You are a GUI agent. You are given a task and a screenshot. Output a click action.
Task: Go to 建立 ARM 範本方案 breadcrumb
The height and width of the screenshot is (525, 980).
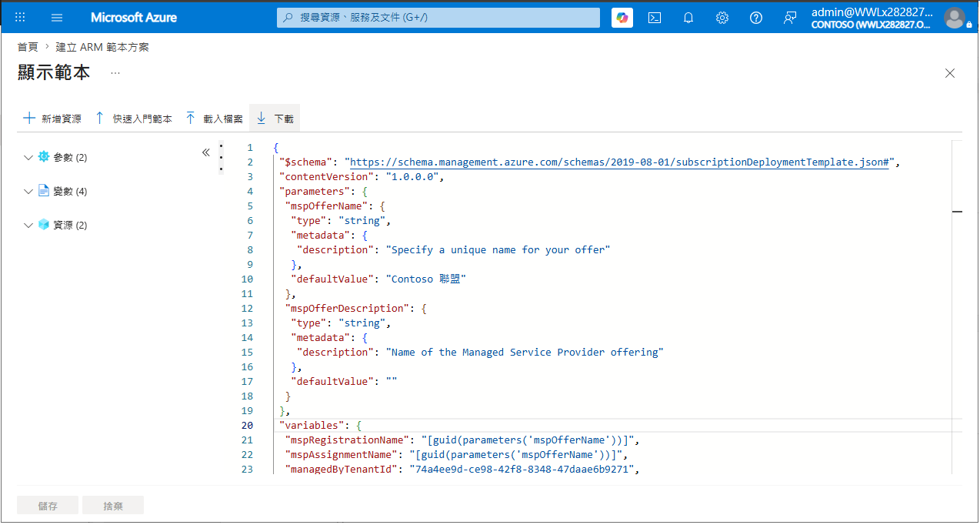click(102, 47)
